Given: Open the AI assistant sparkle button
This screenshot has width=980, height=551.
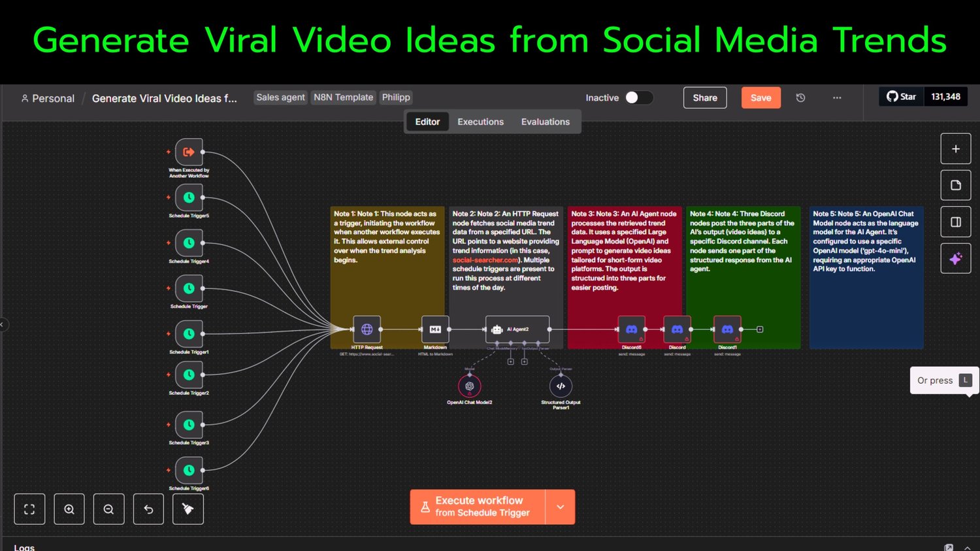Looking at the screenshot, I should [x=956, y=258].
